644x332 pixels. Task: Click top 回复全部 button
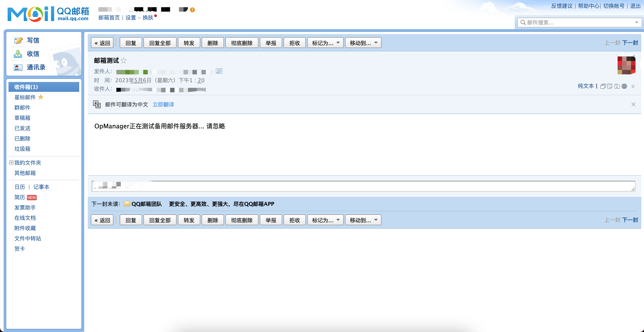pos(160,43)
